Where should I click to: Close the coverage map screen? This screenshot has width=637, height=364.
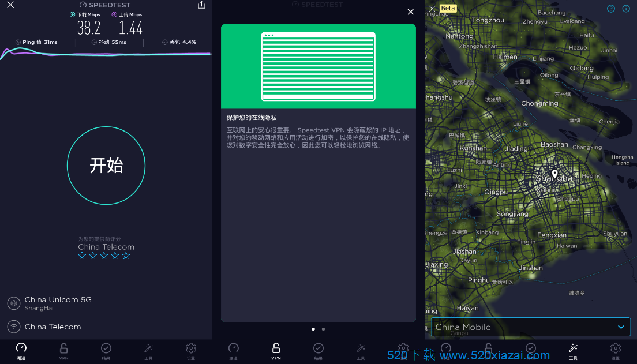[432, 8]
